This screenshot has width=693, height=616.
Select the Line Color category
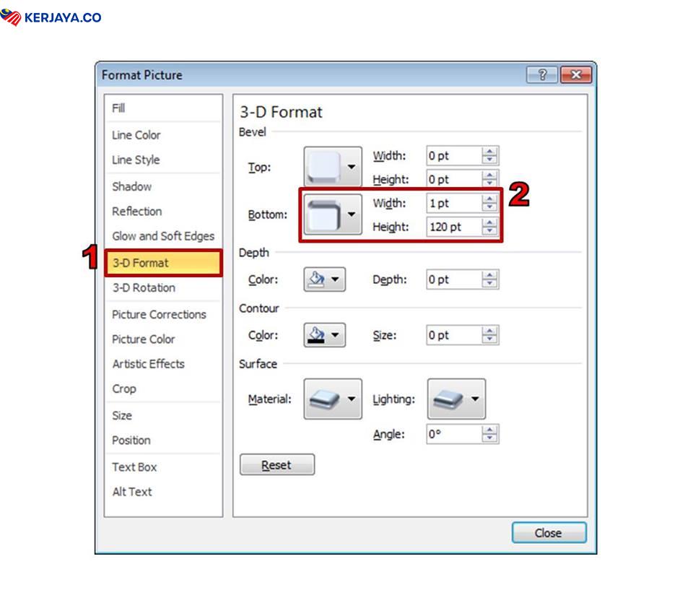163,135
